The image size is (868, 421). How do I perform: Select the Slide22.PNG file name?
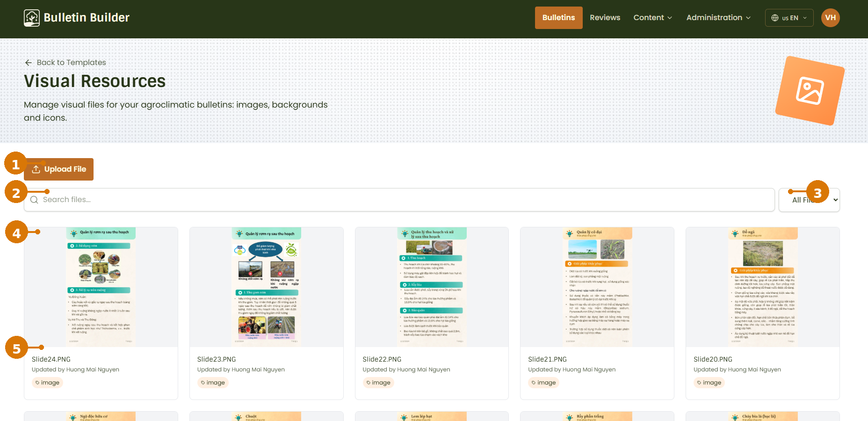pos(382,359)
